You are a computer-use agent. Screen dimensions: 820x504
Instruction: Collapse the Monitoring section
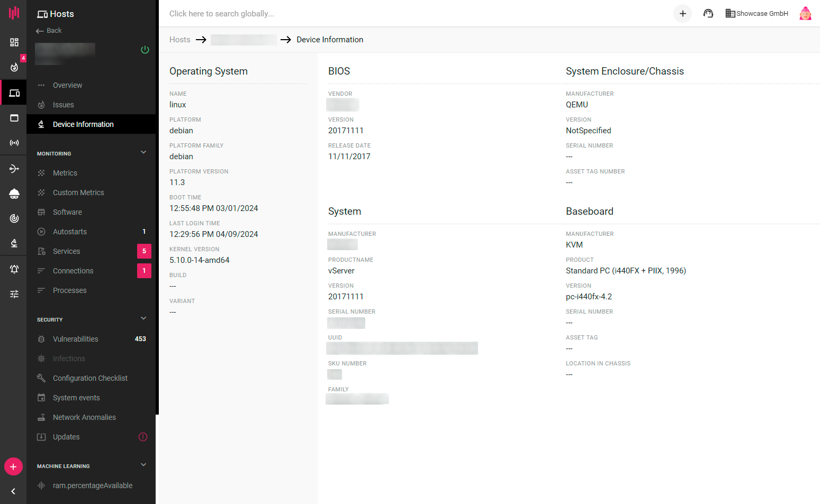click(143, 153)
